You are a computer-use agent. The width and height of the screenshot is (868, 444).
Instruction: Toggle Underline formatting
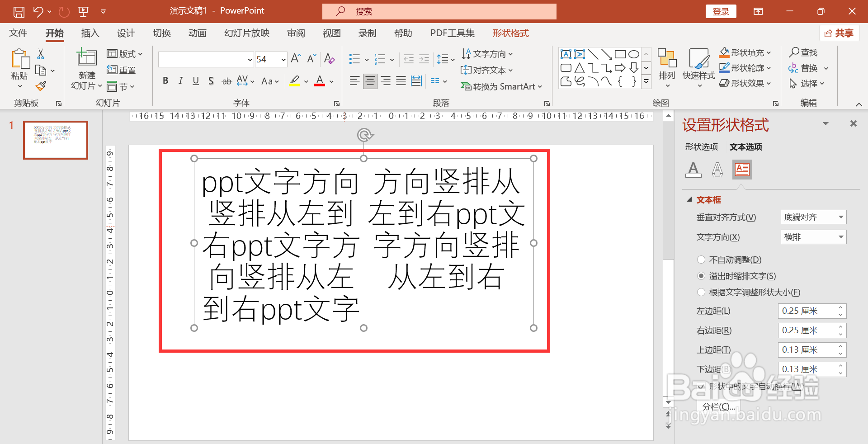(196, 81)
